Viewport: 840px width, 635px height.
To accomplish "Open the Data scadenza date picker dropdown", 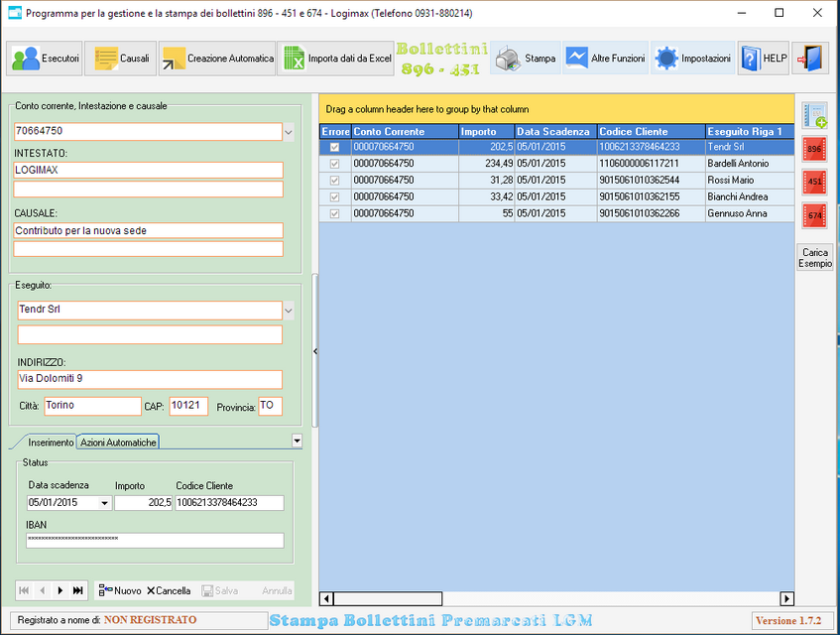I will [105, 504].
